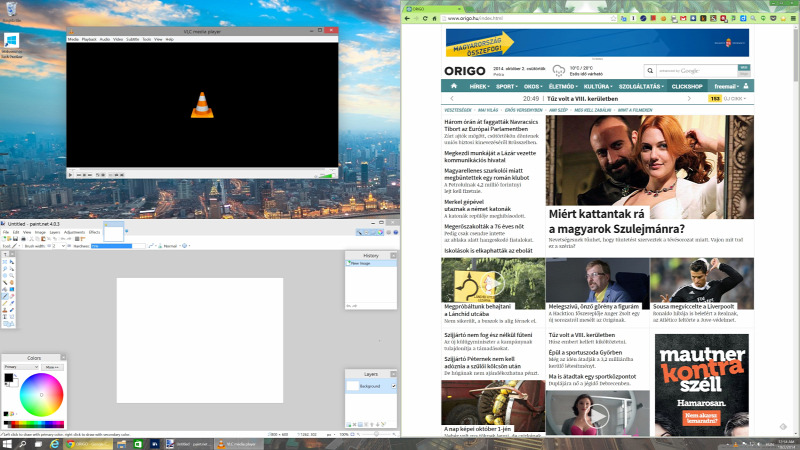Click the Save disk icon in paint.net
Image resolution: width=800 pixels, height=450 pixels.
click(x=15, y=239)
